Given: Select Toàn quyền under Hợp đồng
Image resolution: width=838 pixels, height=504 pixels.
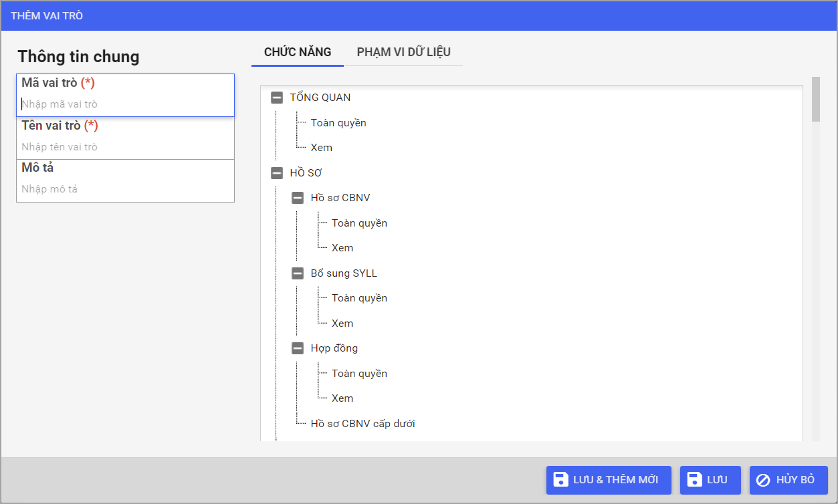Looking at the screenshot, I should coord(359,374).
